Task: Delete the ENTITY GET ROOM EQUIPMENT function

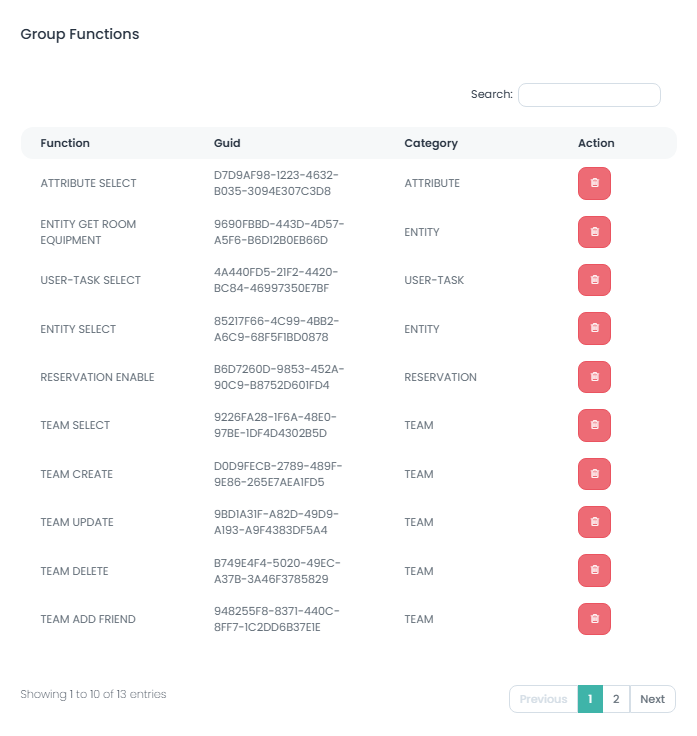Action: (x=594, y=232)
